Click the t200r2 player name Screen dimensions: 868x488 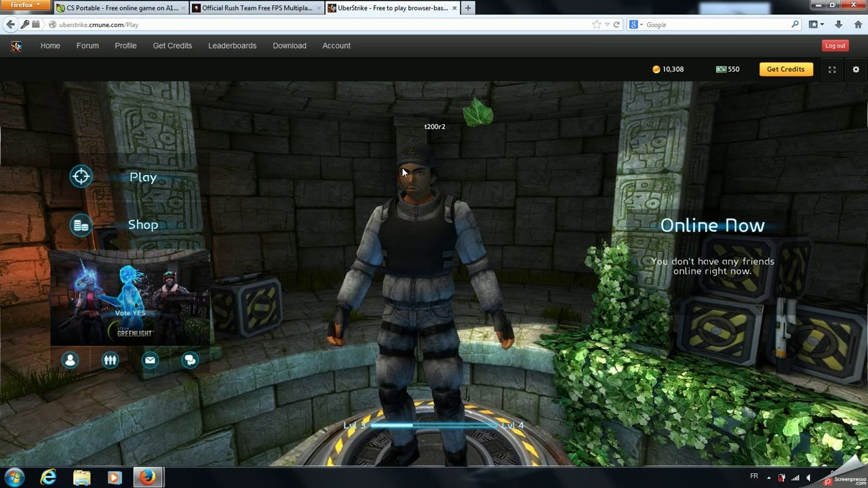point(435,127)
